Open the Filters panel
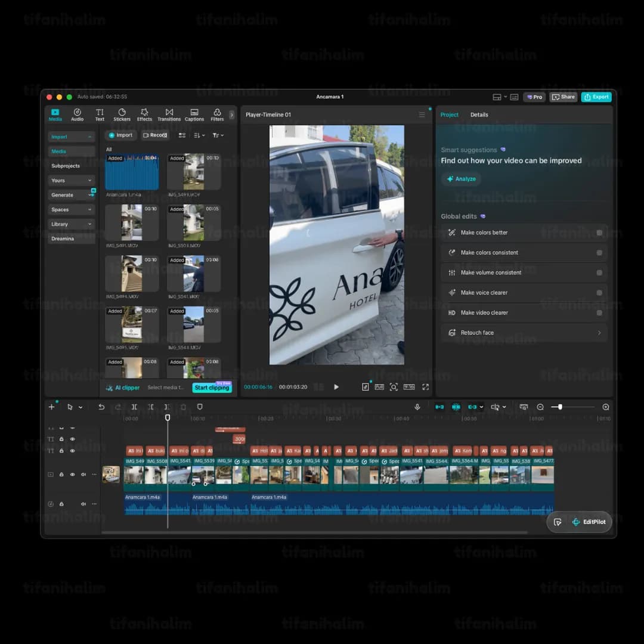 [217, 114]
